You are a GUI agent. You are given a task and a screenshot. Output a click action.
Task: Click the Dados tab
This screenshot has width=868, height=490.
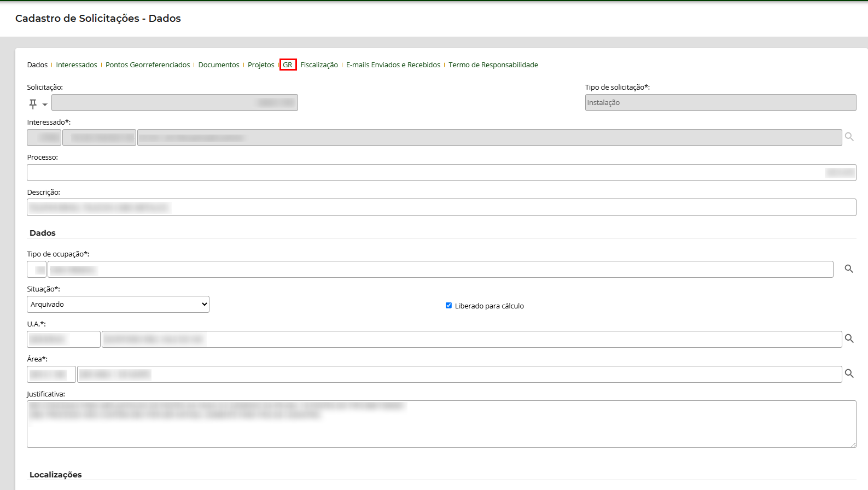pyautogui.click(x=37, y=65)
